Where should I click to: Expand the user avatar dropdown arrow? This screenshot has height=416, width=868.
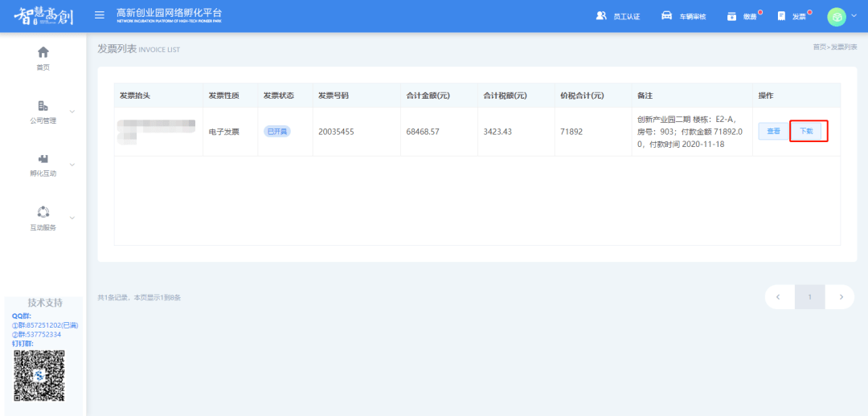click(854, 16)
